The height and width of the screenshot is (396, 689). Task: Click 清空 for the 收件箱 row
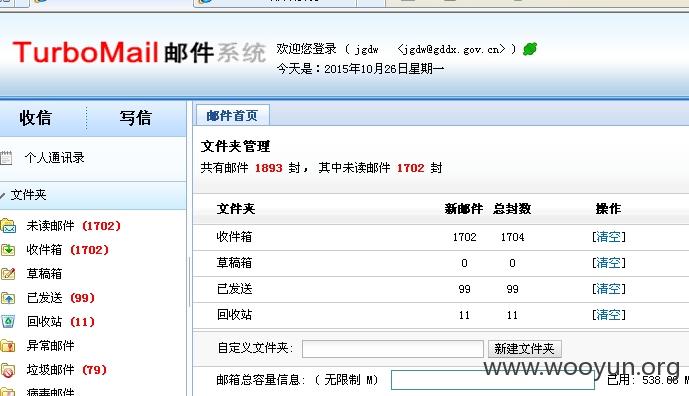click(x=609, y=237)
